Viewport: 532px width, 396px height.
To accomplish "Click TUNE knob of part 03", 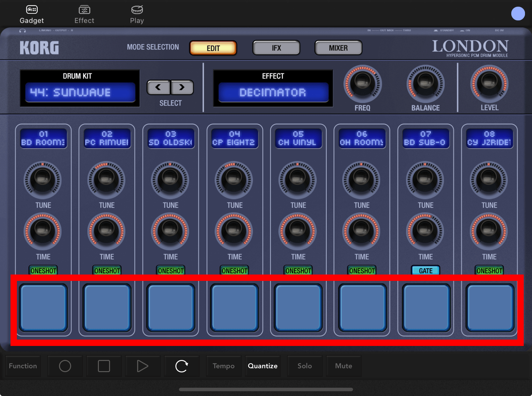I will (170, 180).
